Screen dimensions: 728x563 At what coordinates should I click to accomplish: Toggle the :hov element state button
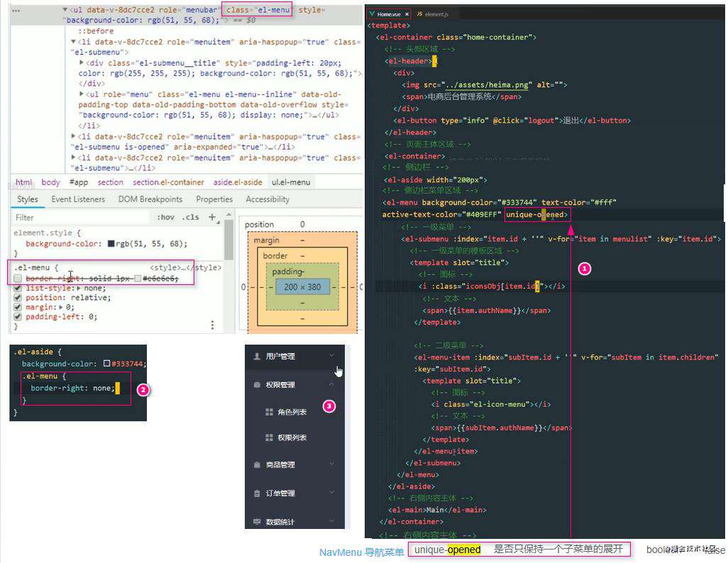point(165,217)
